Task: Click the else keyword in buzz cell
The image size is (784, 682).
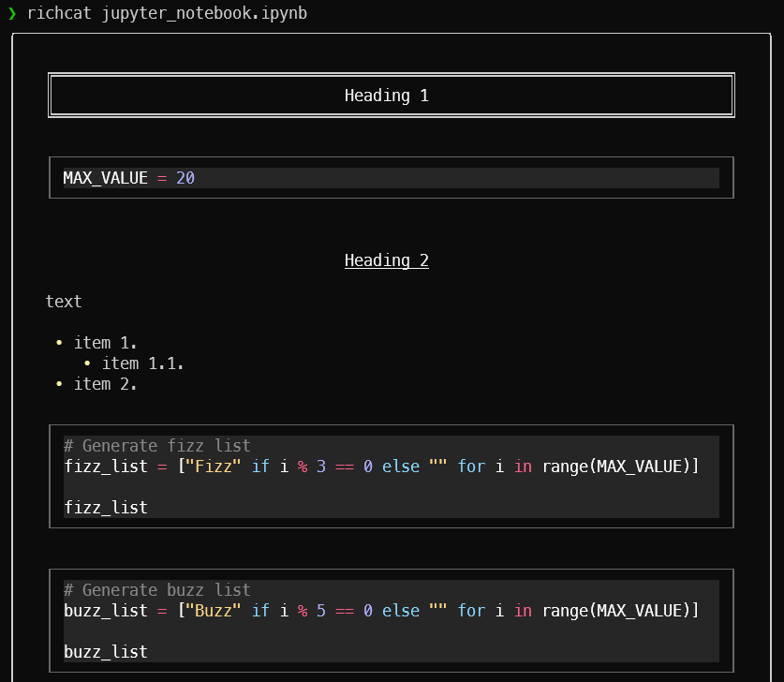Action: coord(400,610)
